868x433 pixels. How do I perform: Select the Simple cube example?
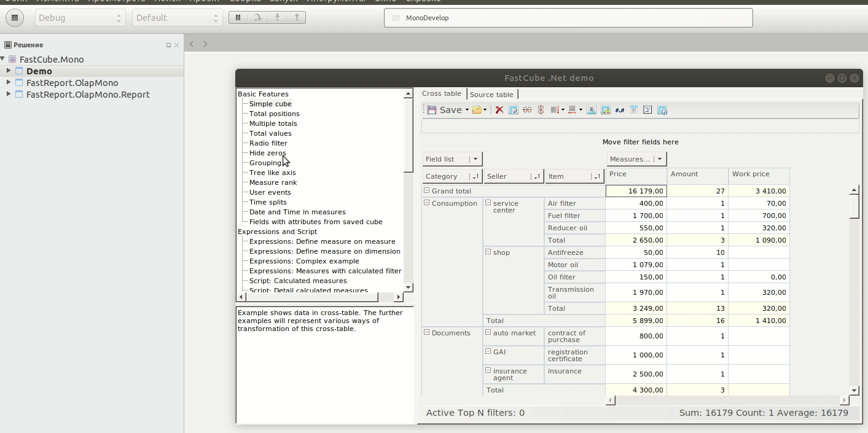270,104
